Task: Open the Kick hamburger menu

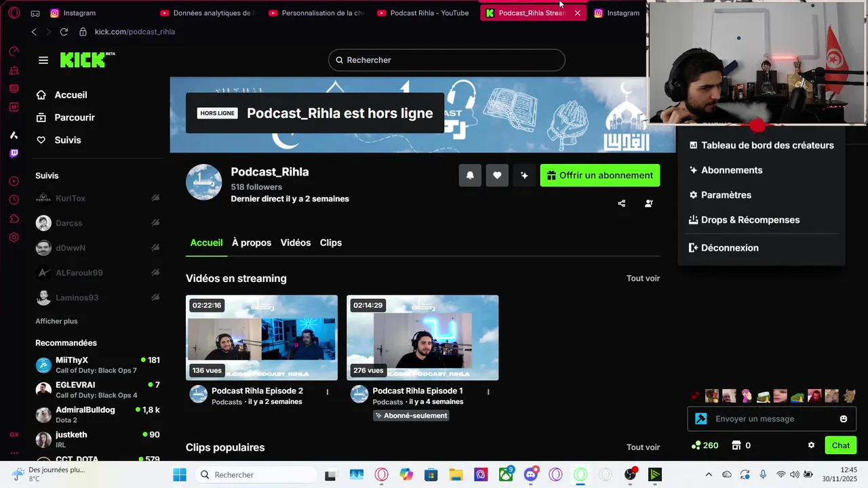Action: [43, 60]
